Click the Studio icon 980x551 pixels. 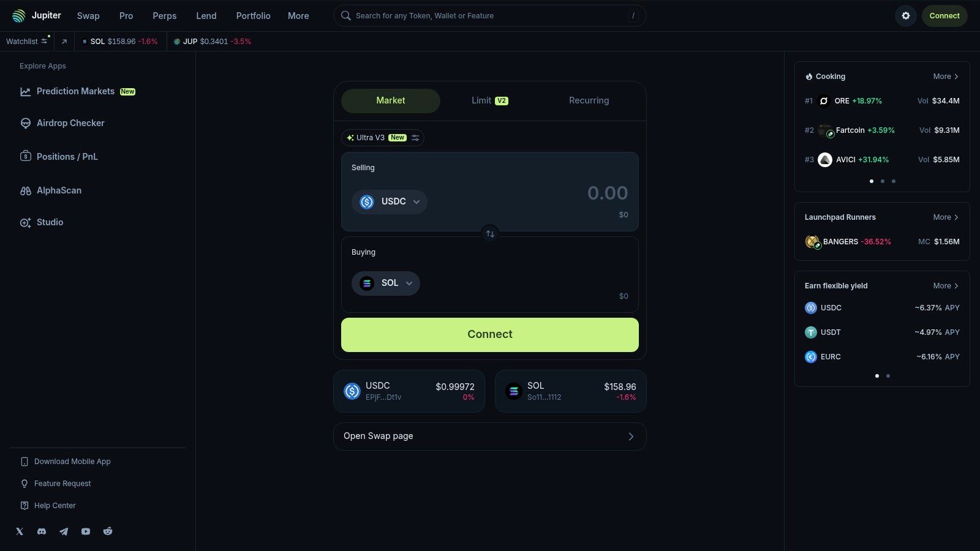point(26,223)
